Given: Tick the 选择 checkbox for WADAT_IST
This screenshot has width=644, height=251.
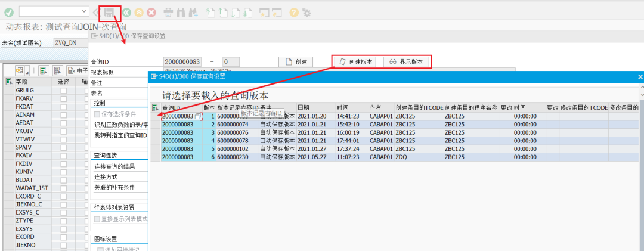Looking at the screenshot, I should [x=64, y=188].
